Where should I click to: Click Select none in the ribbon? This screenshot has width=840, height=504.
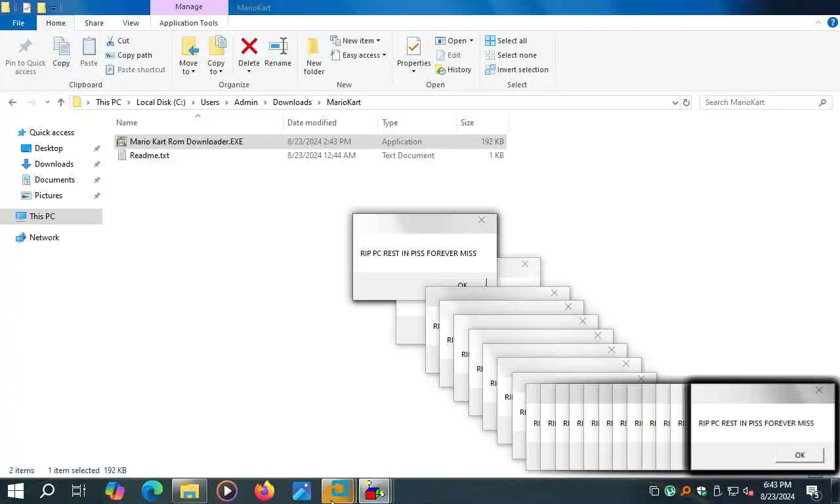click(x=511, y=55)
